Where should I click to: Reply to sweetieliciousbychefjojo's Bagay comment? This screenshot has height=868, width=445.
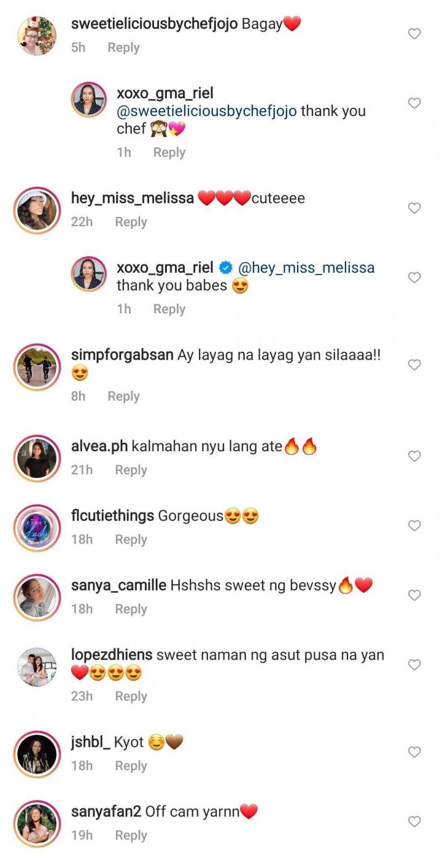(x=123, y=48)
